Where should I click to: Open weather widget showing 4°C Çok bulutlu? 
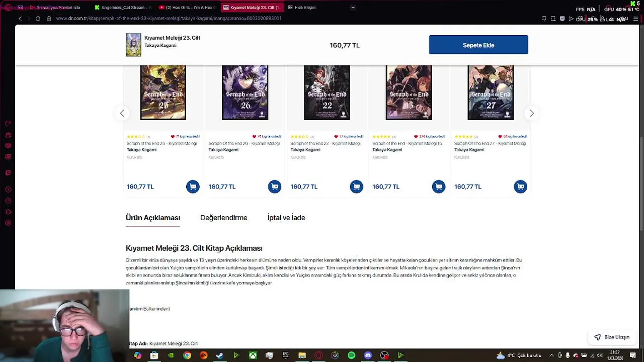tap(518, 355)
